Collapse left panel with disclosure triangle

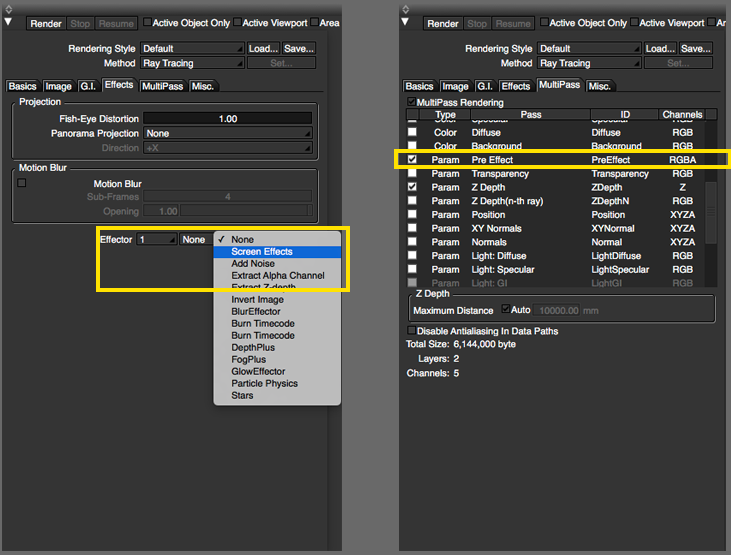8,21
